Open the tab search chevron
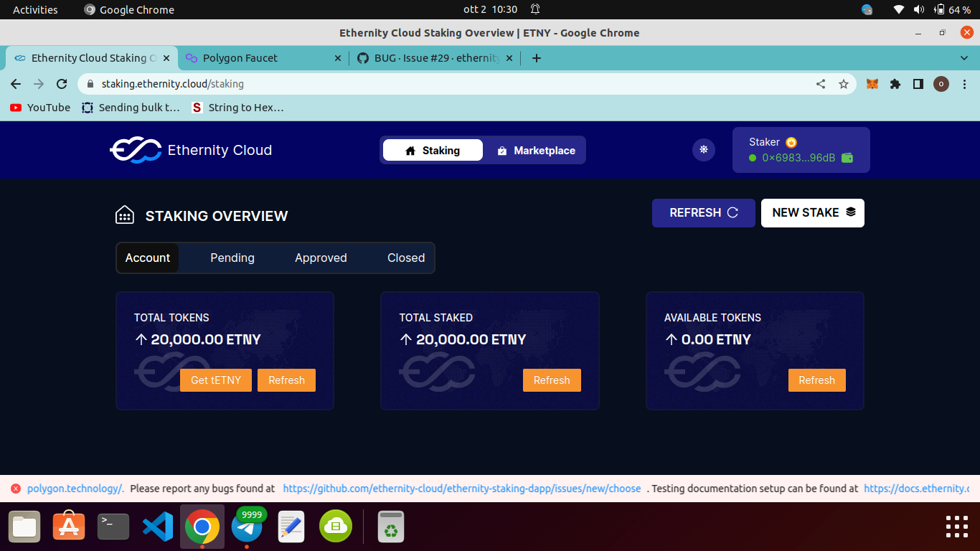The image size is (980, 551). pyautogui.click(x=964, y=58)
